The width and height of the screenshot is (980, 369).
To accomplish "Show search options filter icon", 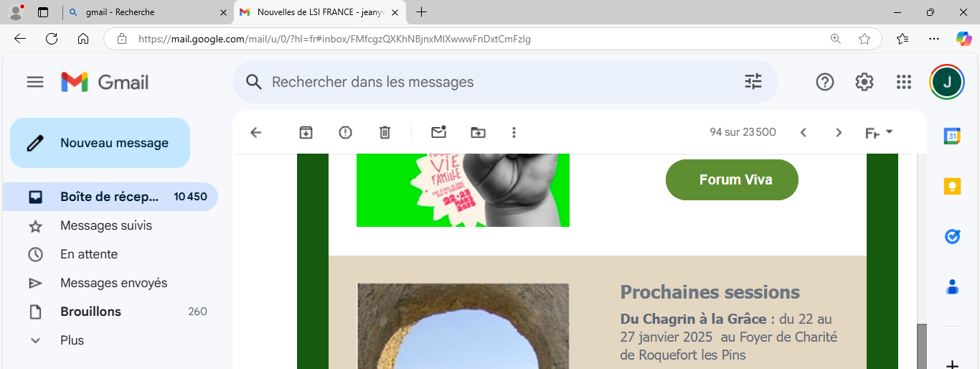I will click(x=753, y=82).
